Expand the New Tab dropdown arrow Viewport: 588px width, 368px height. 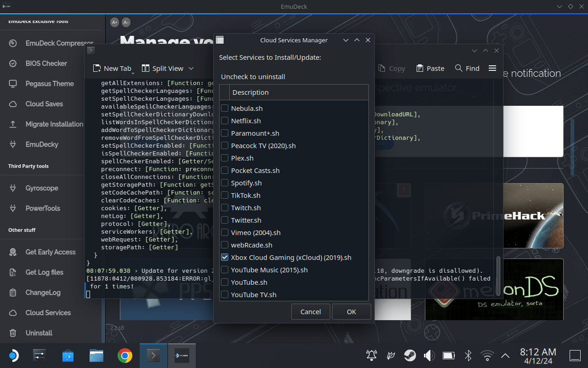[133, 72]
